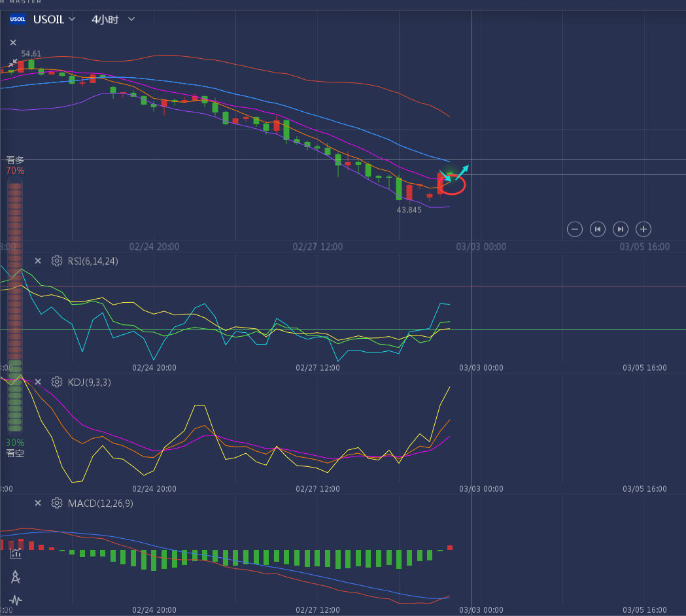
Task: Zoom in the chart with plus button
Action: [x=643, y=229]
